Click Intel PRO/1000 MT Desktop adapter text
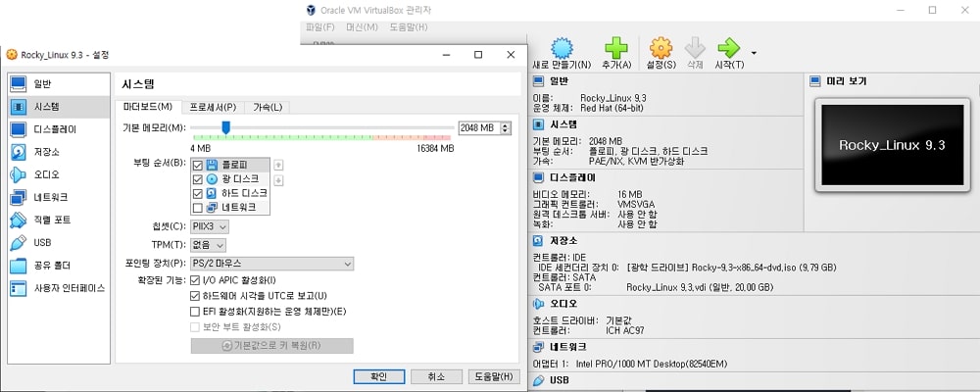The width and height of the screenshot is (980, 392). [x=652, y=364]
